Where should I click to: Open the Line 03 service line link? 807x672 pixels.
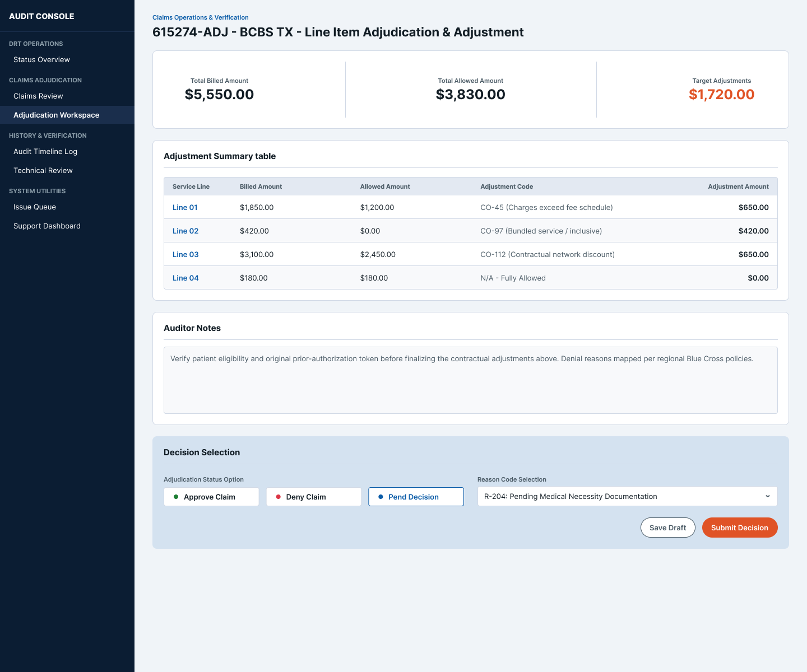point(185,254)
